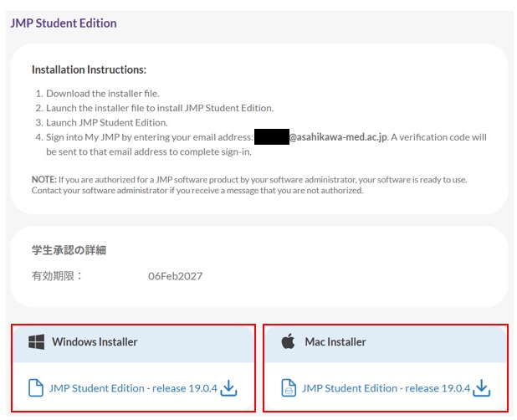Click step 3 'Launch JMP Student Edition'
The height and width of the screenshot is (420, 517).
pos(109,122)
